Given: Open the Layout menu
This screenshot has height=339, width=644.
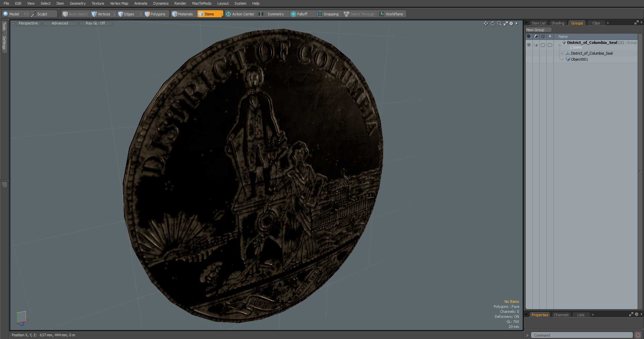Looking at the screenshot, I should pos(223,3).
